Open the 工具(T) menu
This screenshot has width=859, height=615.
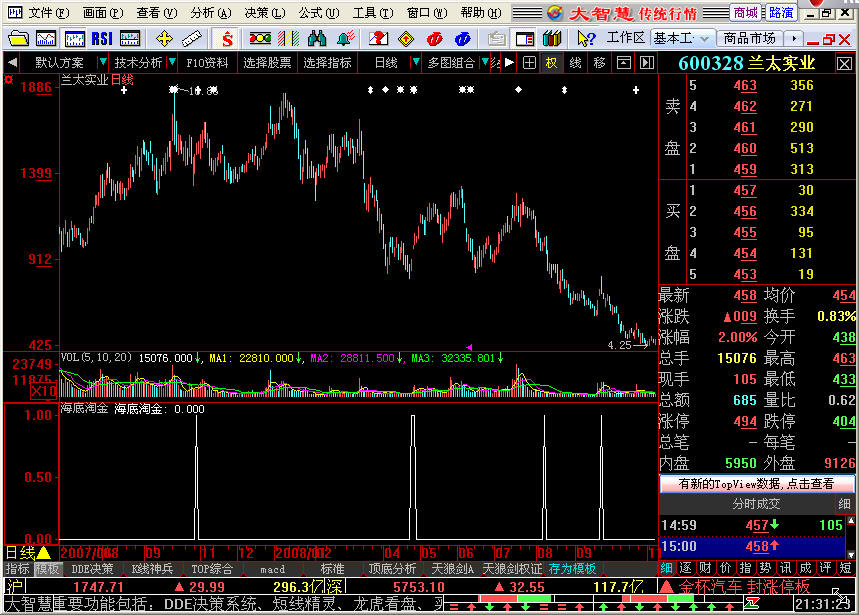pyautogui.click(x=373, y=13)
